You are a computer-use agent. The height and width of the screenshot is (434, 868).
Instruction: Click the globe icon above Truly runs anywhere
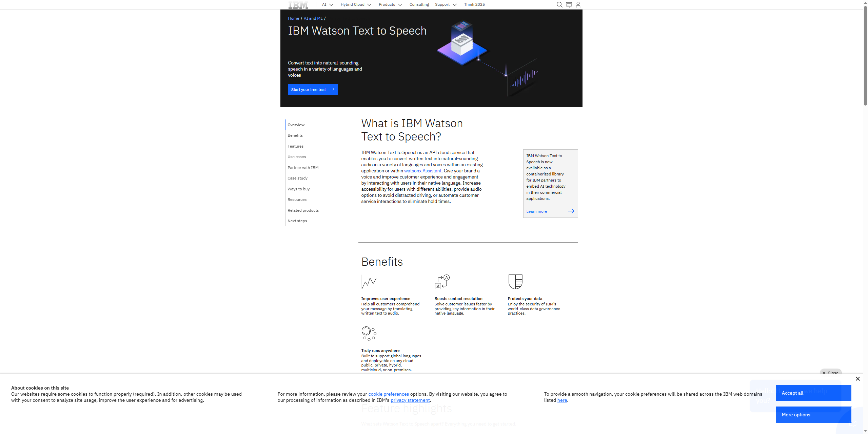click(369, 333)
